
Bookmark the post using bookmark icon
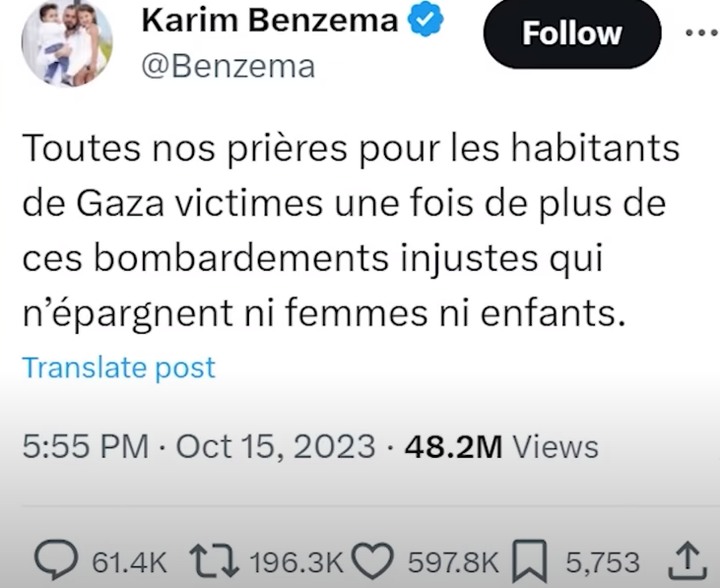pos(530,561)
